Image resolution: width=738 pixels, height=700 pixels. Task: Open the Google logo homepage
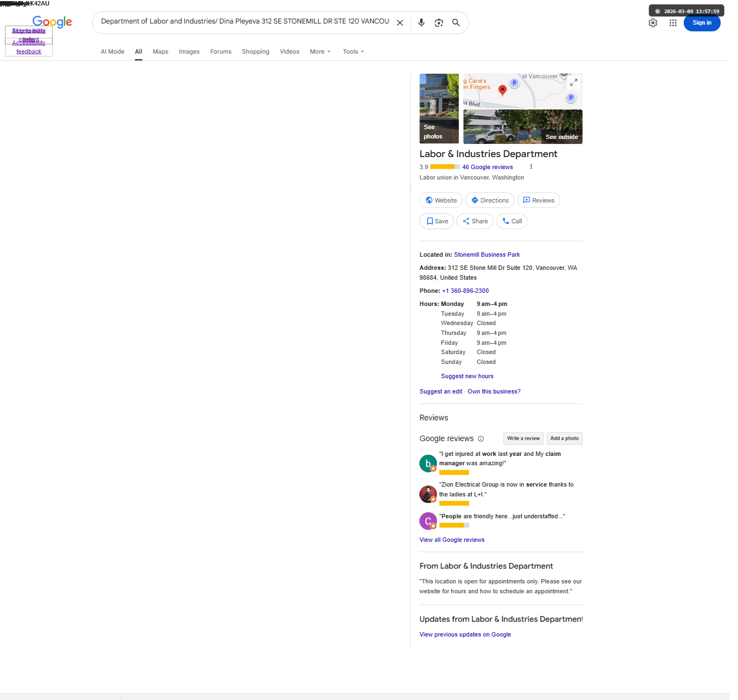(52, 22)
